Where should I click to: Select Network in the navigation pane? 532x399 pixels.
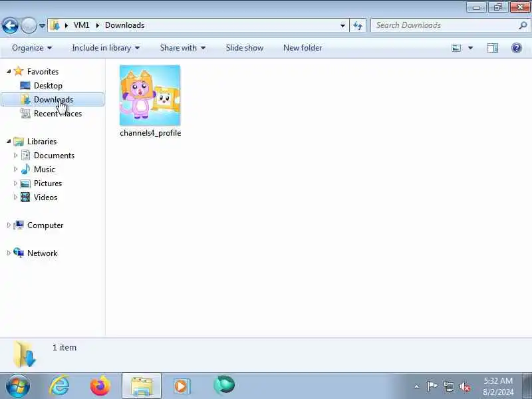coord(42,253)
